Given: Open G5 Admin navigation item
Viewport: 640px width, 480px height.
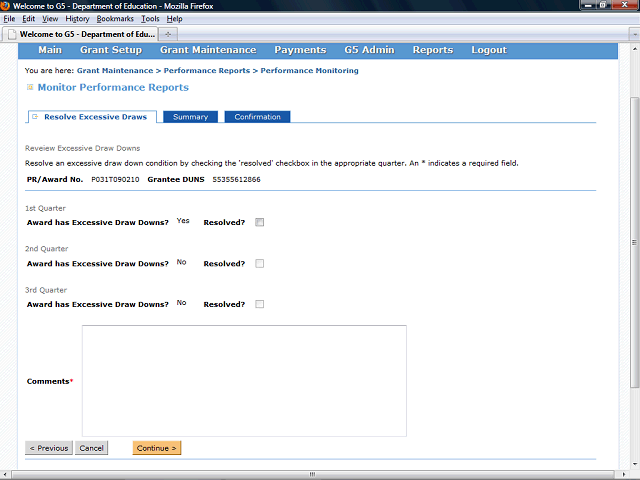Looking at the screenshot, I should pyautogui.click(x=369, y=50).
